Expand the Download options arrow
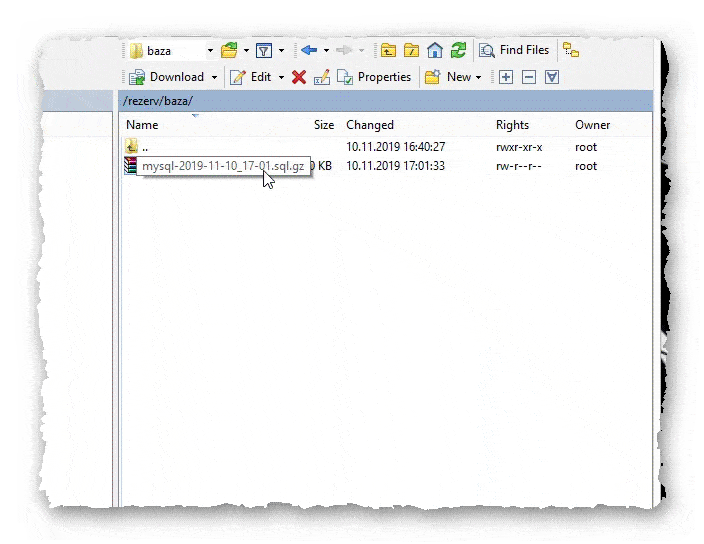704x544 pixels. [x=215, y=78]
